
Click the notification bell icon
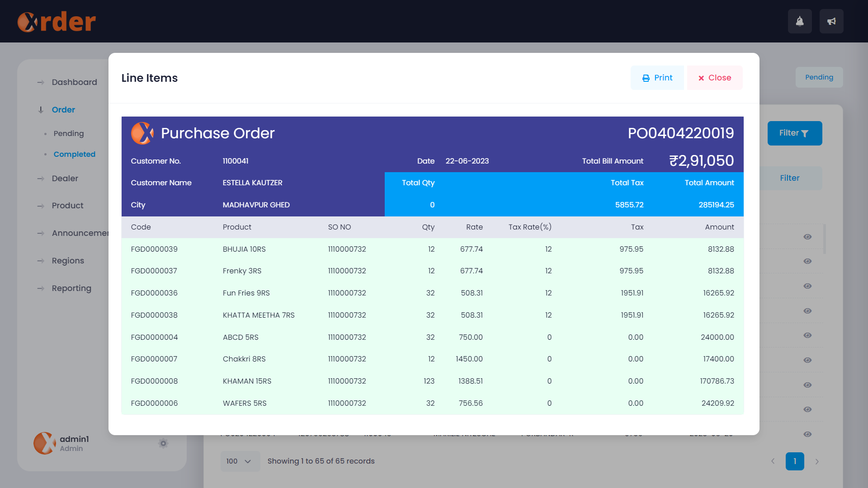[800, 21]
